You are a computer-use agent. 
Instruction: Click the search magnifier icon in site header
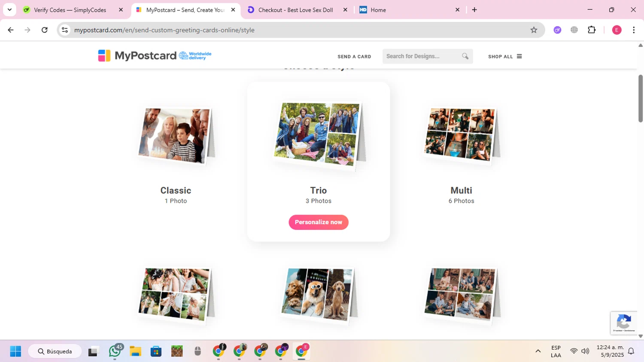[465, 56]
